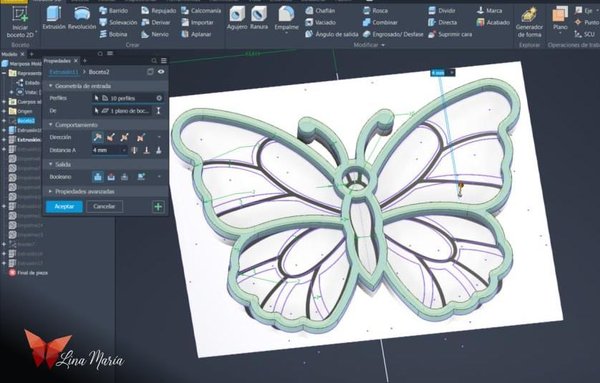Cancel the extrusion with Cancelar
The height and width of the screenshot is (383, 600).
click(104, 207)
